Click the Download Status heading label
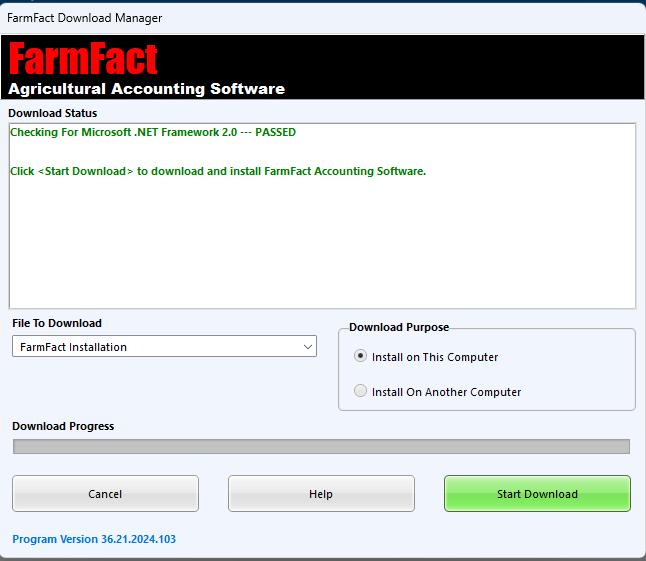The image size is (646, 561). (53, 113)
